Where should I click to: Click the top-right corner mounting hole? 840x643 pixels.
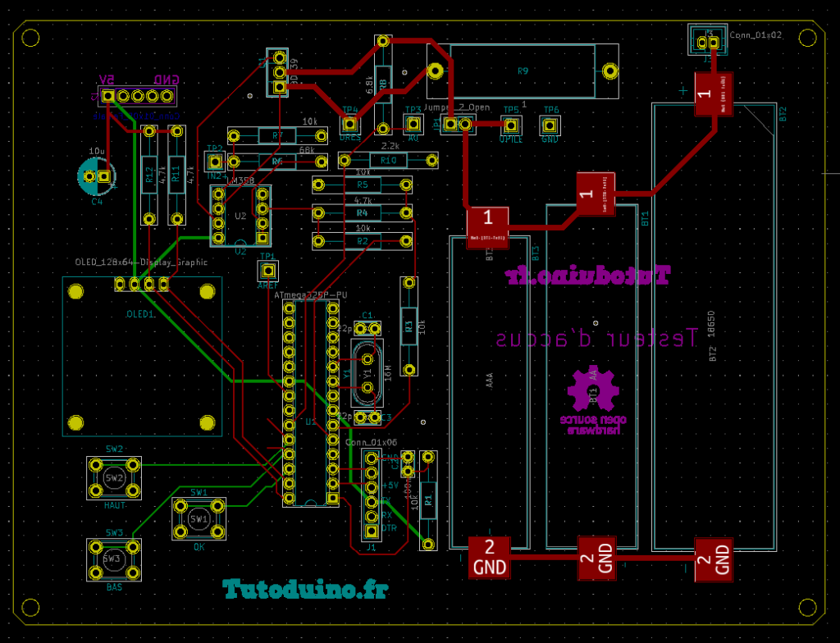(807, 38)
